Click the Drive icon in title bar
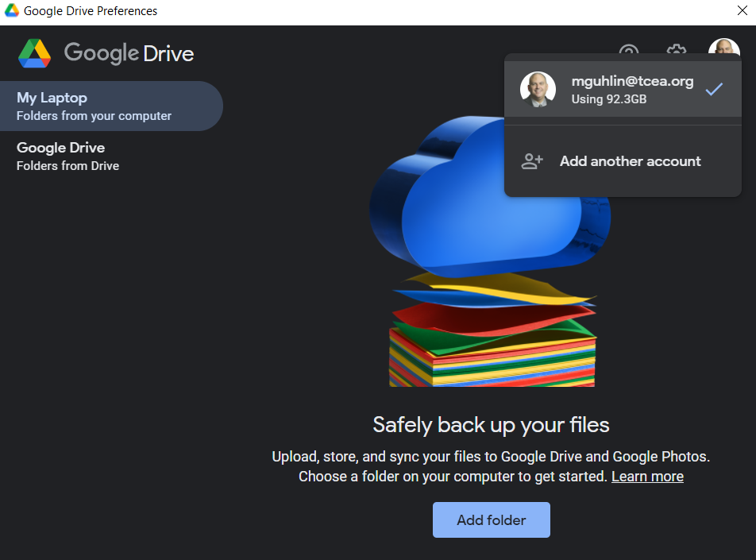Image resolution: width=756 pixels, height=560 pixels. click(x=12, y=10)
